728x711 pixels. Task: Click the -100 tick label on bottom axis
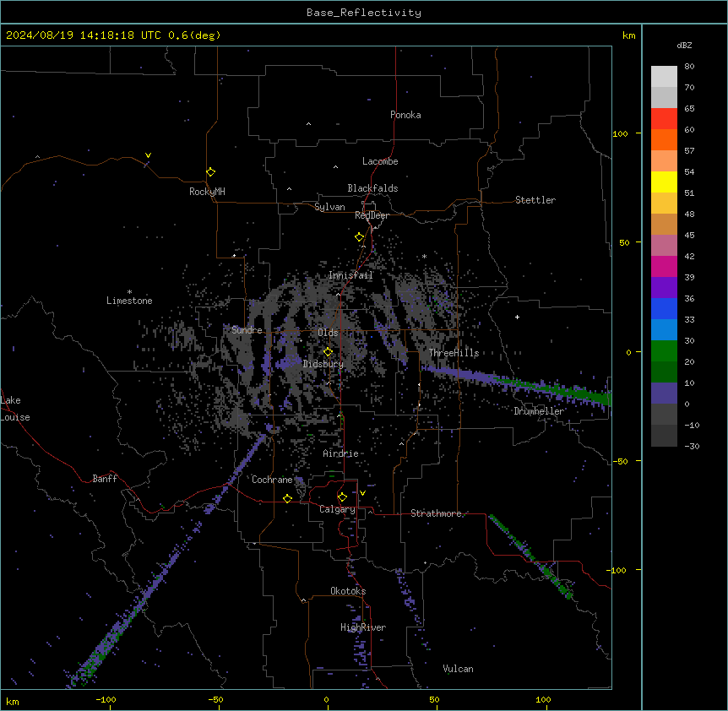point(106,699)
